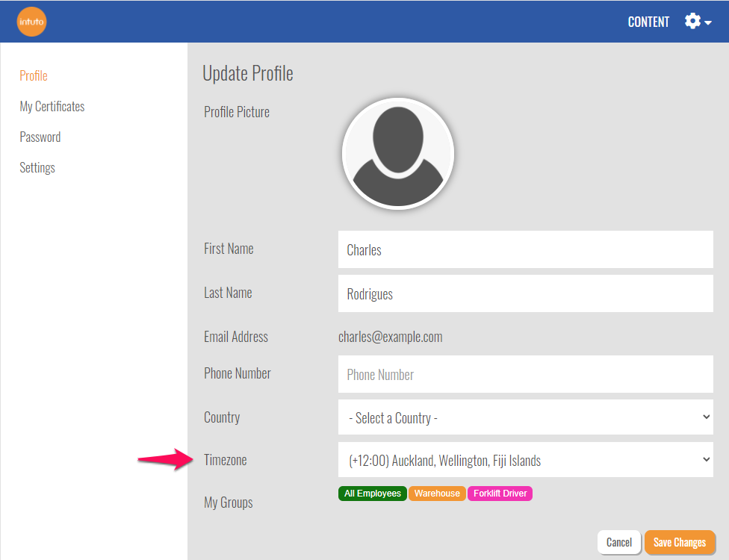Screen dimensions: 729x560
Task: Open Settings in the sidebar
Action: (x=37, y=168)
